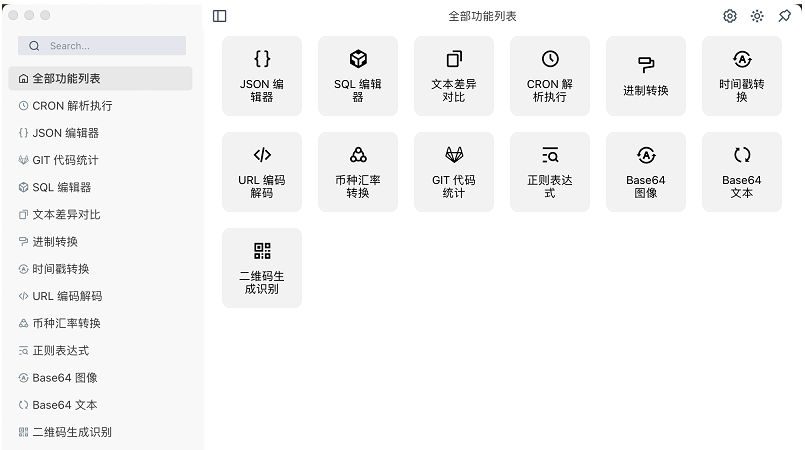805x450 pixels.
Task: Open settings gear icon
Action: [x=730, y=16]
